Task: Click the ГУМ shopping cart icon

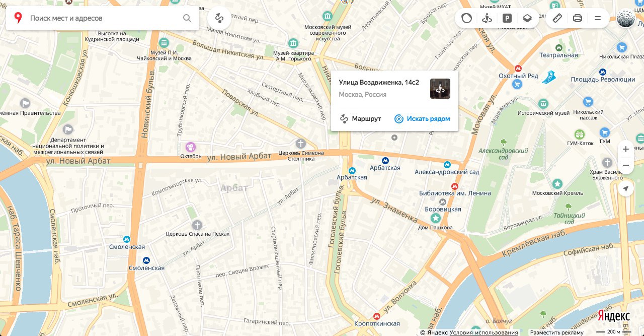Action: (x=605, y=133)
